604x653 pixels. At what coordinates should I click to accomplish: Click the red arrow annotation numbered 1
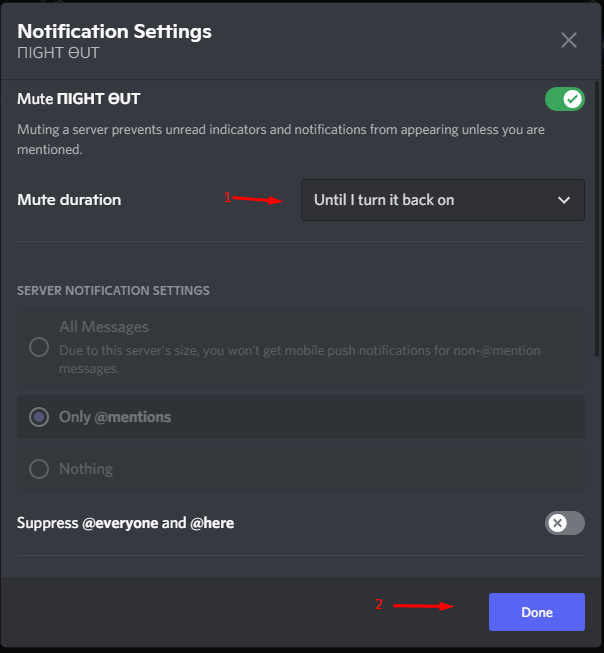(x=254, y=198)
